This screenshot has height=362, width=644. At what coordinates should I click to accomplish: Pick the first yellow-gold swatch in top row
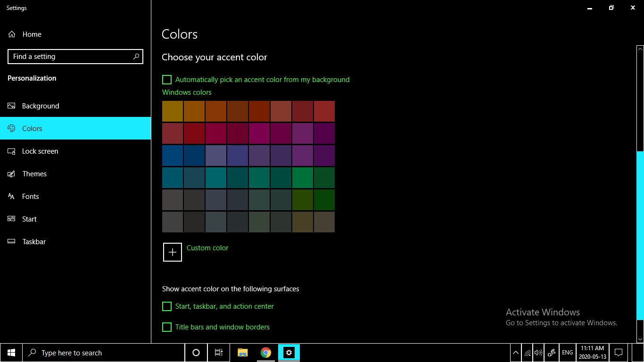click(173, 111)
